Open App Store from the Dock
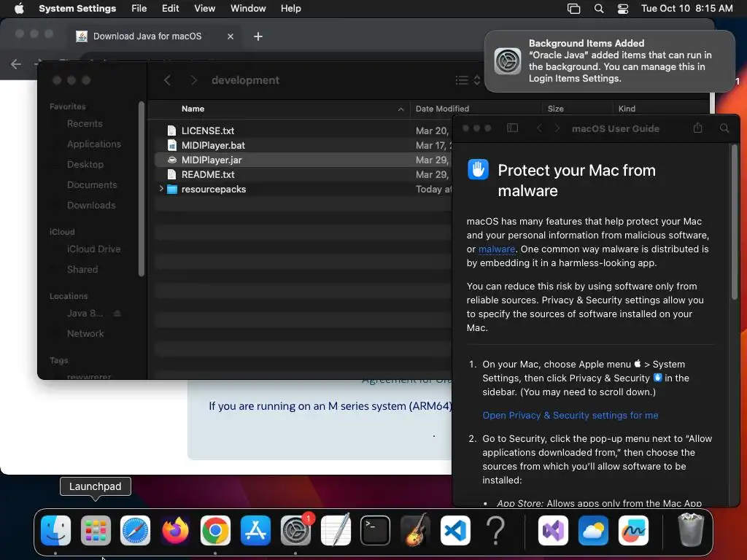This screenshot has width=747, height=560. tap(255, 530)
